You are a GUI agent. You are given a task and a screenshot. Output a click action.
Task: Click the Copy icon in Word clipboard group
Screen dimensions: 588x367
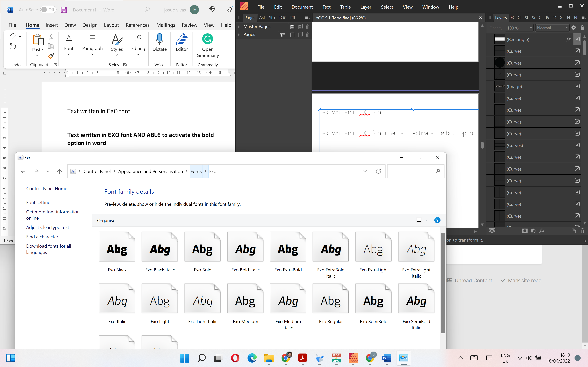pos(51,46)
